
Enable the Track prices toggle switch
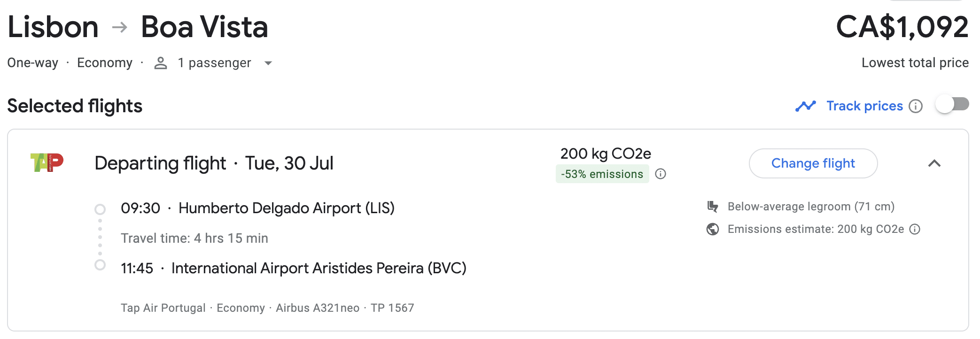point(952,104)
